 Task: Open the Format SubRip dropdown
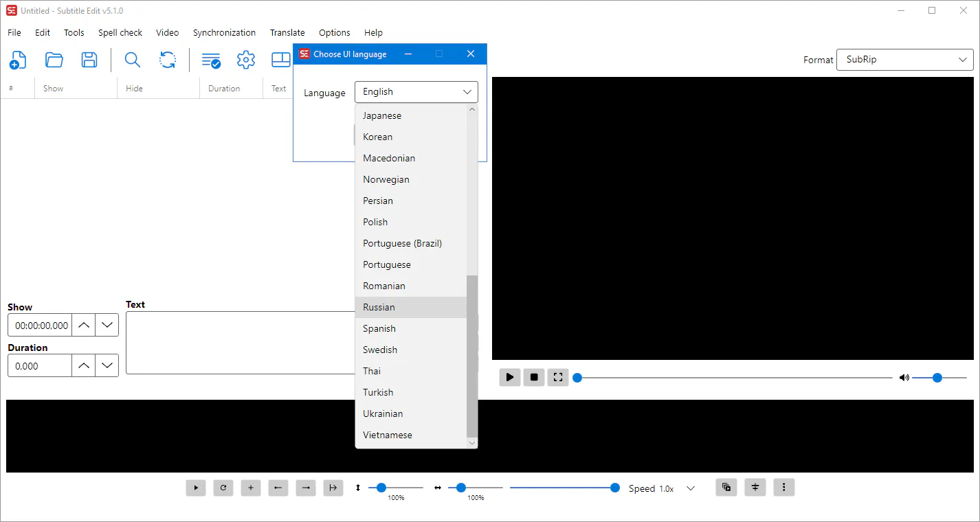pyautogui.click(x=904, y=60)
